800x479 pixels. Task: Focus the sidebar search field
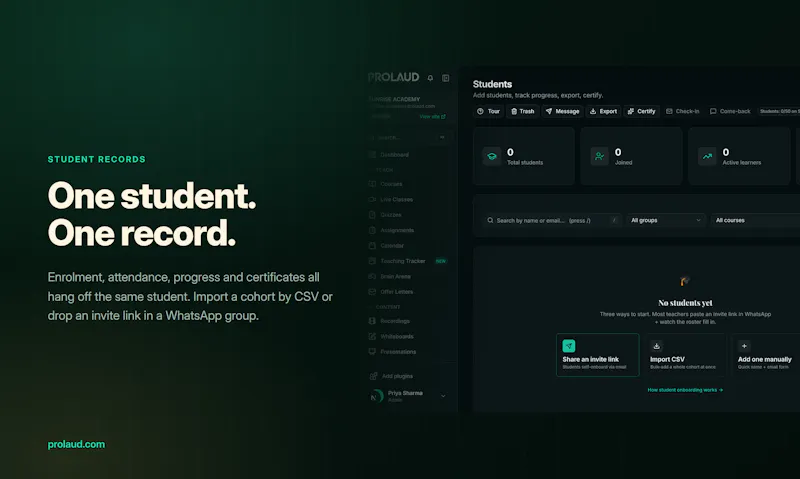(408, 137)
